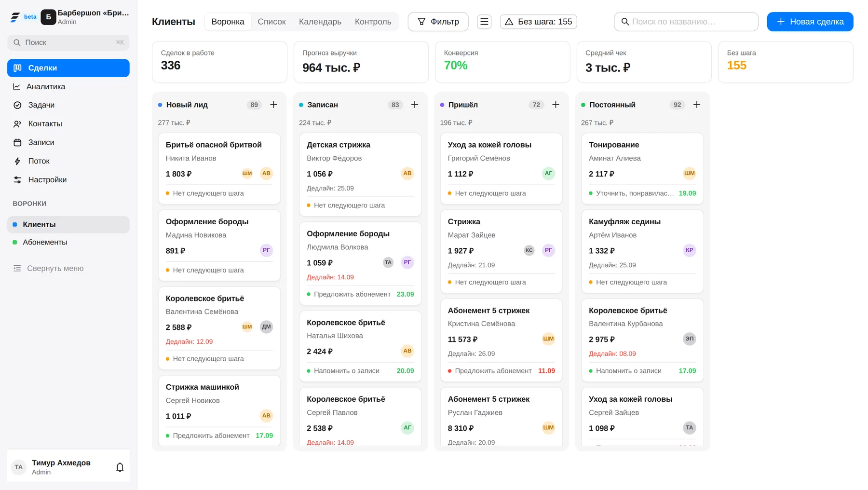Select the Клиенты funnel

(68, 225)
